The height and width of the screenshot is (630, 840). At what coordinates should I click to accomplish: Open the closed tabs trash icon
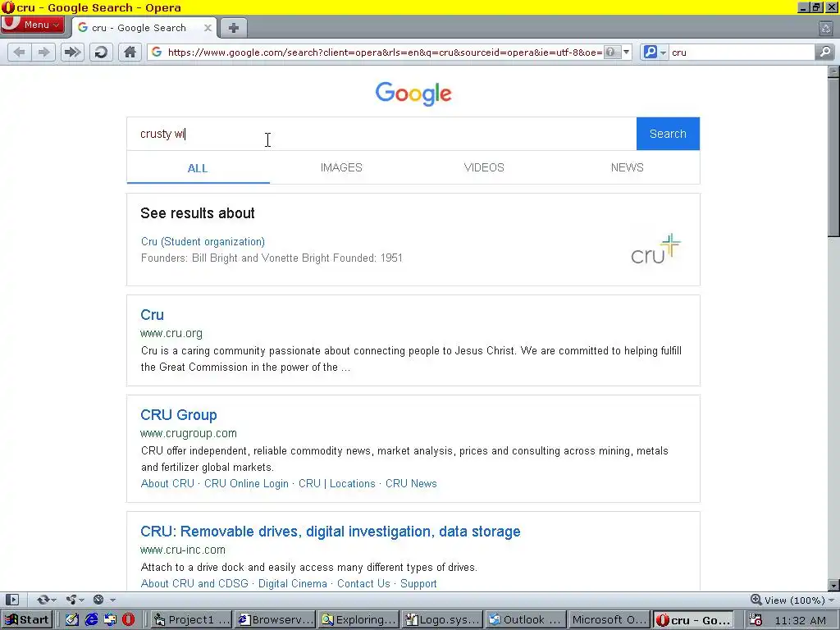(x=826, y=29)
